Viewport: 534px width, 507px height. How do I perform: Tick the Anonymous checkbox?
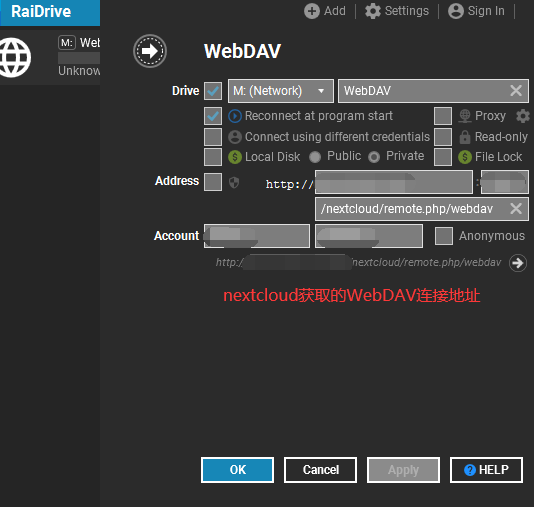click(x=444, y=236)
